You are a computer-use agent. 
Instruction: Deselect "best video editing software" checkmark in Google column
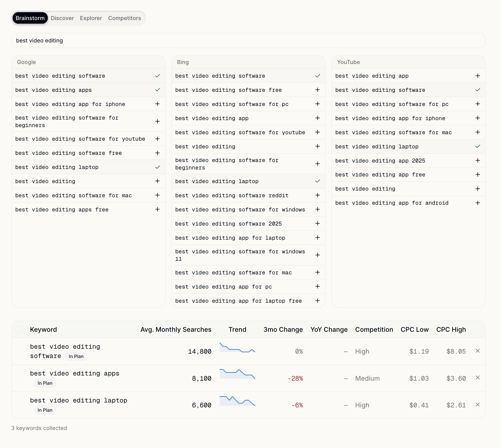point(157,76)
